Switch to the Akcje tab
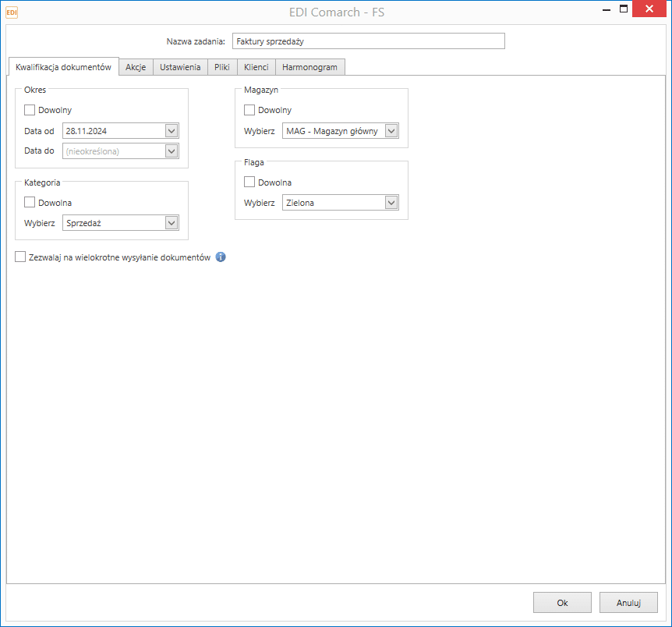Image resolution: width=672 pixels, height=627 pixels. (136, 67)
